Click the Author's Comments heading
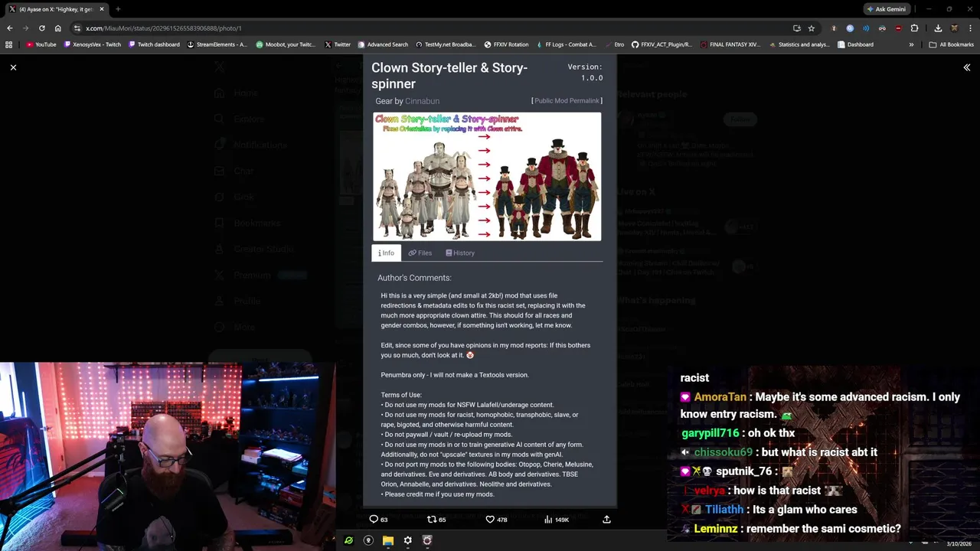 tap(414, 278)
